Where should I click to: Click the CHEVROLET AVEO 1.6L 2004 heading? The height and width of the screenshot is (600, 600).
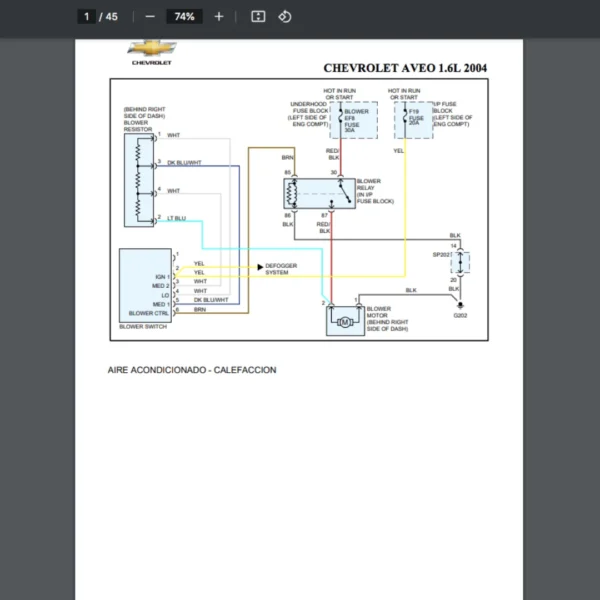pyautogui.click(x=405, y=68)
